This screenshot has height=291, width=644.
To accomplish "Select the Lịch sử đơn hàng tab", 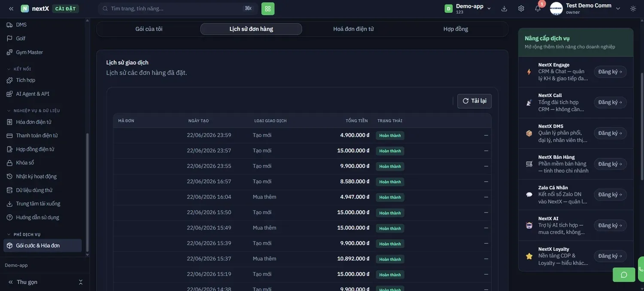I will [x=251, y=29].
